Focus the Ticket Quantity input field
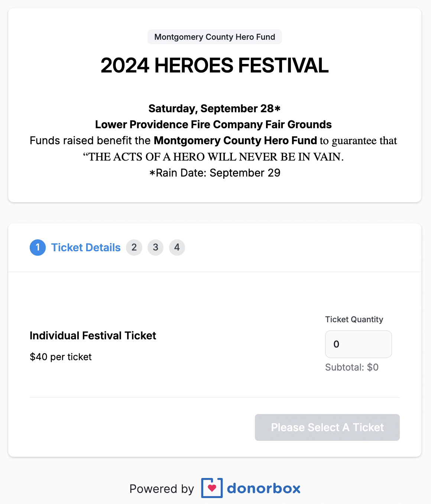 click(x=358, y=344)
